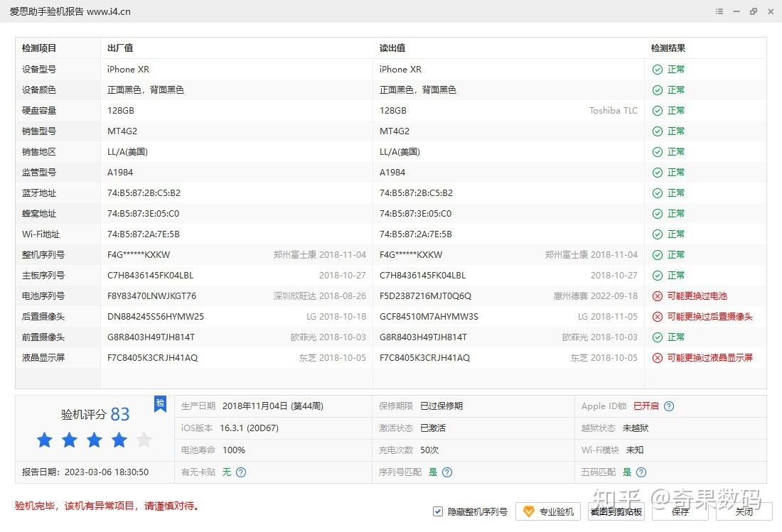
Task: Click the 验机评分 83 score
Action: pyautogui.click(x=95, y=414)
